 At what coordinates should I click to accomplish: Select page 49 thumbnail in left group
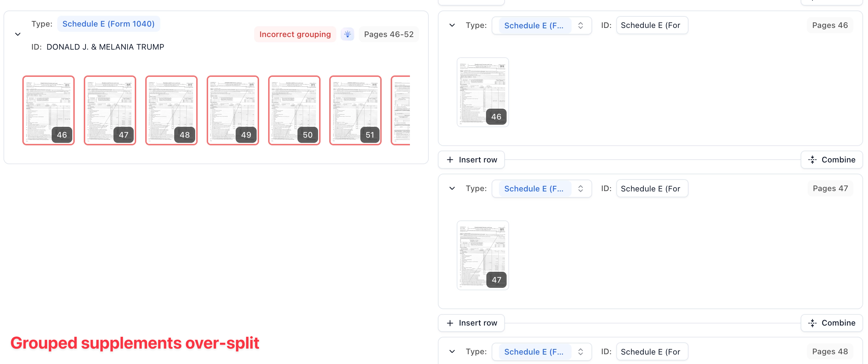pos(233,110)
